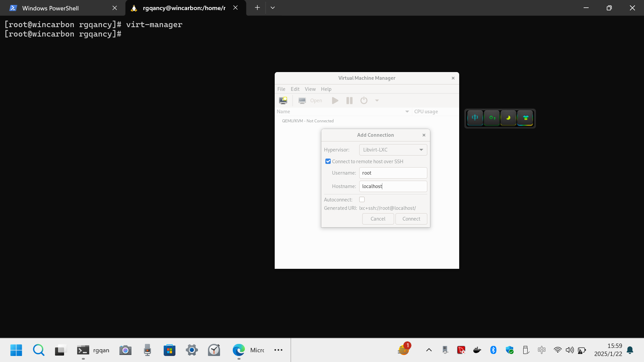Expand the shutdown options arrow in toolbar
Image resolution: width=644 pixels, height=362 pixels.
point(377,100)
